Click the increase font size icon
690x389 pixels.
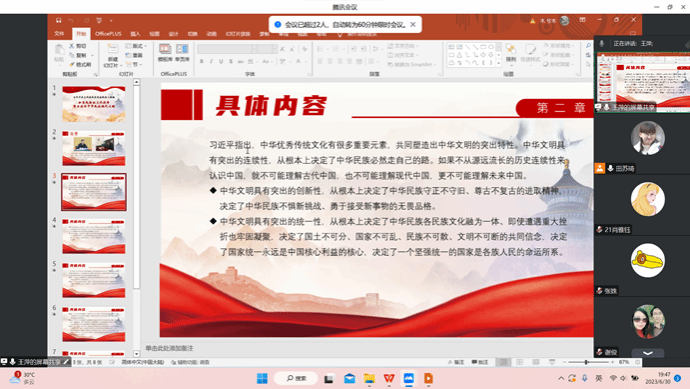282,49
